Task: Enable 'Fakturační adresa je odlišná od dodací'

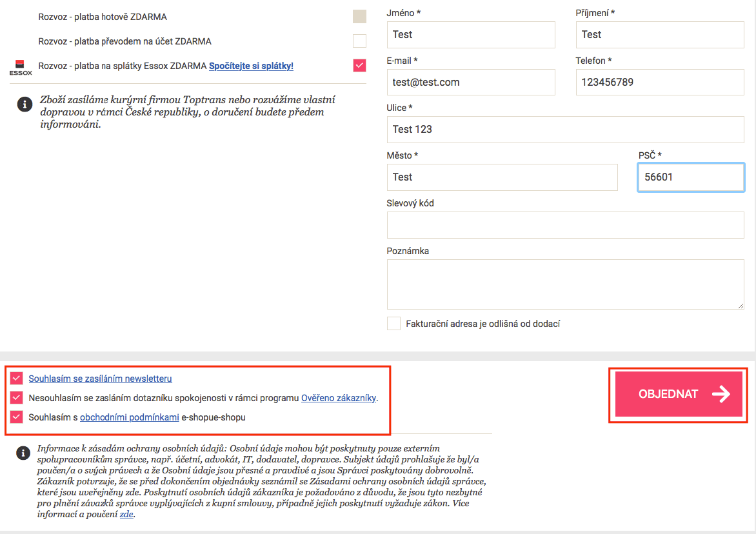Action: pos(393,324)
